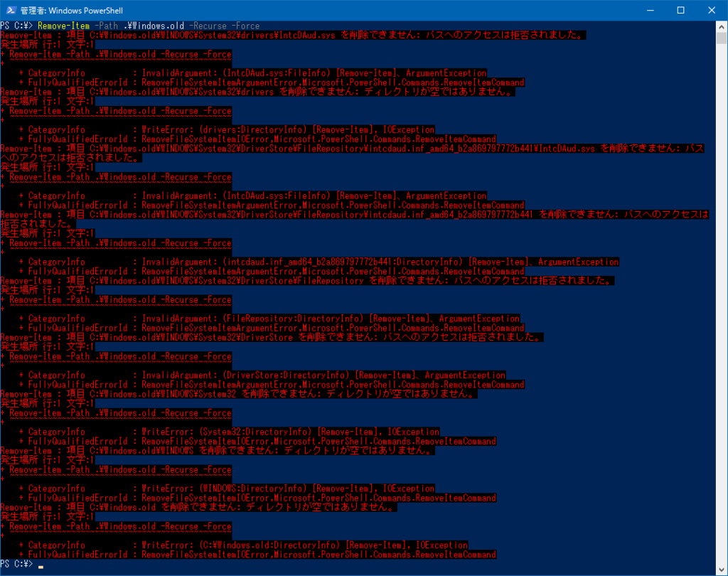Click the 'C:\Windows.old を削除できません' error line
The image size is (728, 576).
[x=199, y=507]
